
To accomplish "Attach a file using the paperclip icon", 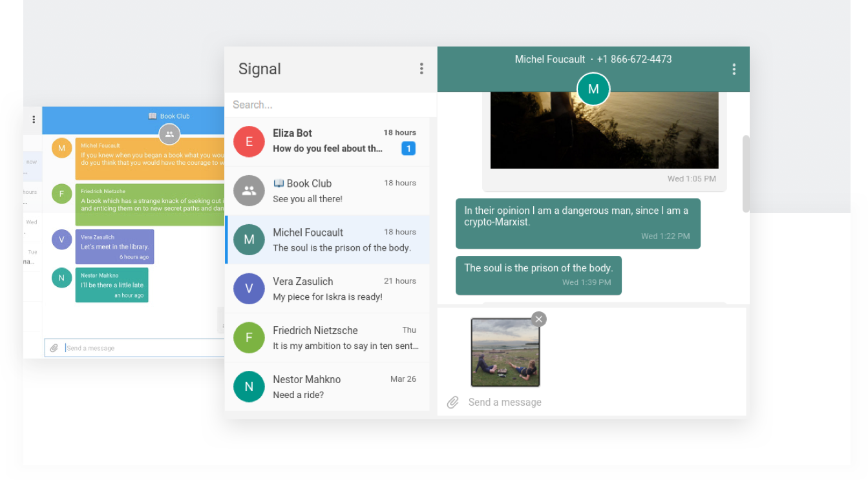I will click(452, 402).
